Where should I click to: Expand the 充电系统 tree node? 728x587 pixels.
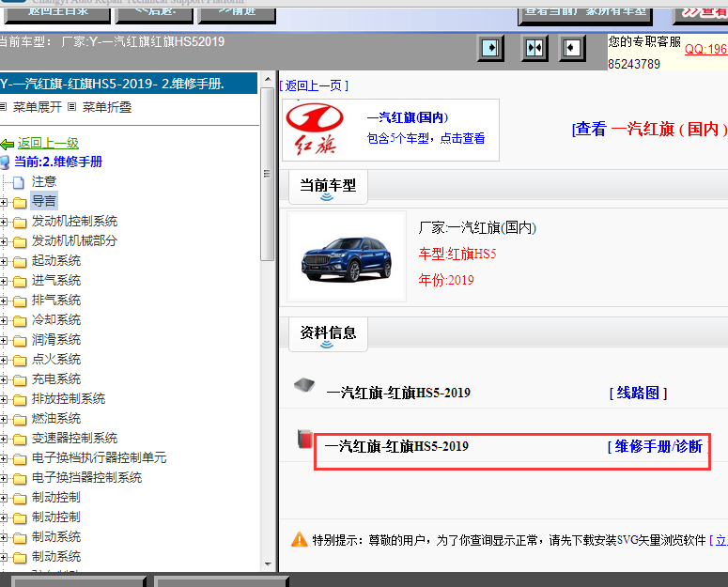(x=3, y=380)
